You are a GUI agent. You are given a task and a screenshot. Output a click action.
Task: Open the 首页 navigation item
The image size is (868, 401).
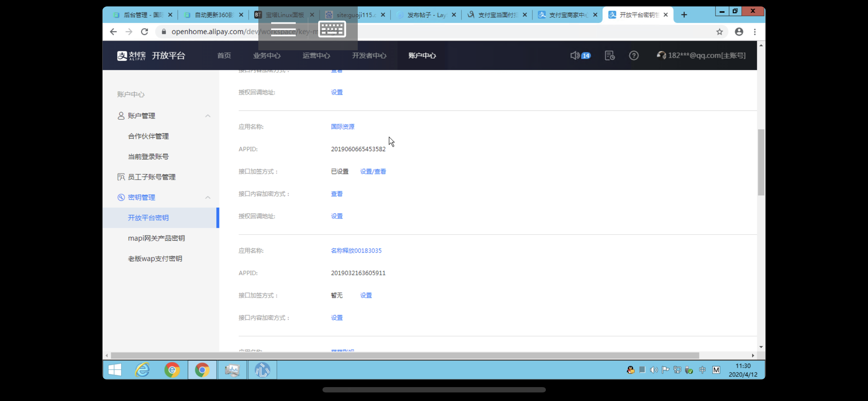(224, 56)
